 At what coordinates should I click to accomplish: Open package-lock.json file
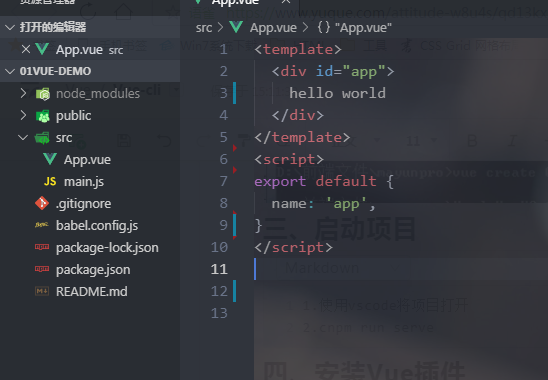tap(107, 248)
